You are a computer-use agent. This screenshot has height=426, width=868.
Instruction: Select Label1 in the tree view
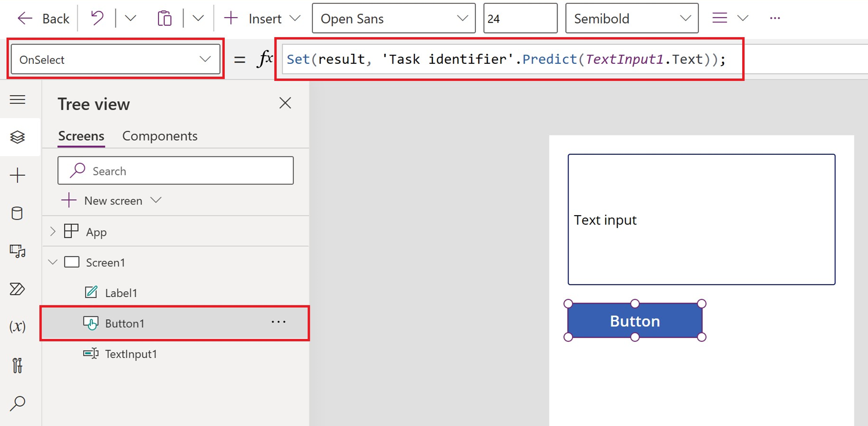[121, 293]
